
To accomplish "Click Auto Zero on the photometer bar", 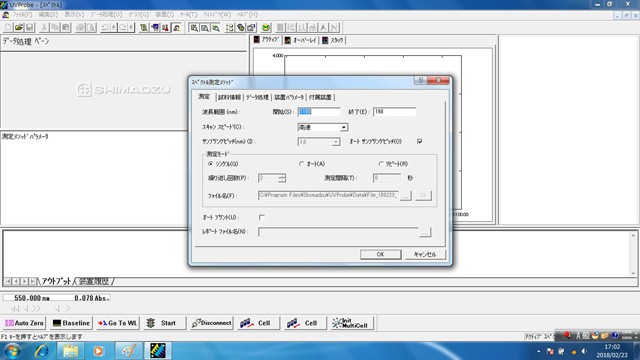I will click(x=24, y=323).
